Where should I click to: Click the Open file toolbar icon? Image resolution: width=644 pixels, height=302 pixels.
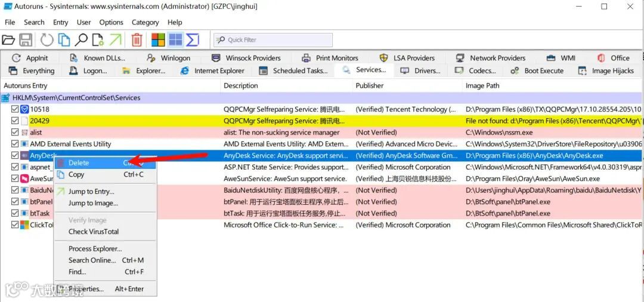(x=8, y=40)
